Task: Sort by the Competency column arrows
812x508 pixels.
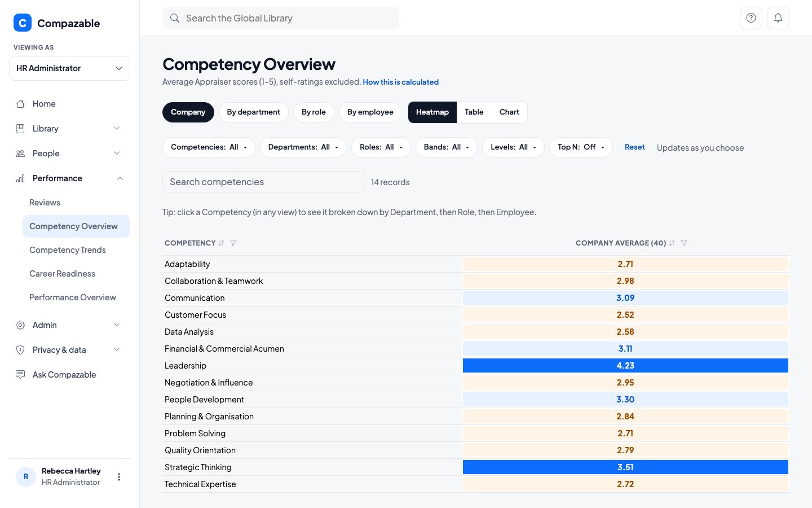Action: tap(222, 243)
